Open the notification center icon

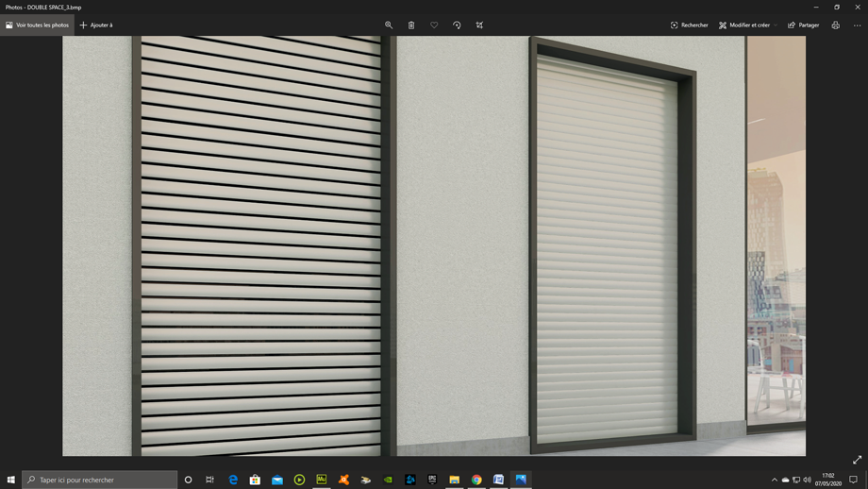[853, 480]
